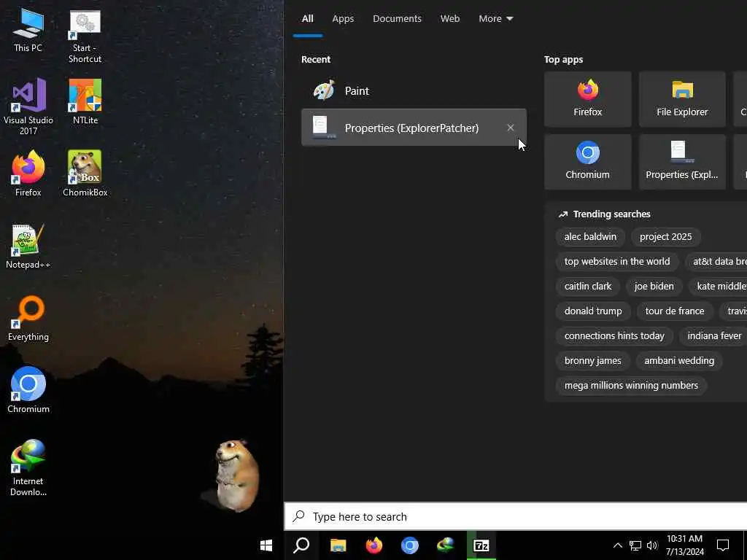
Task: Open Internet Download Manager desktop icon
Action: pos(28,468)
